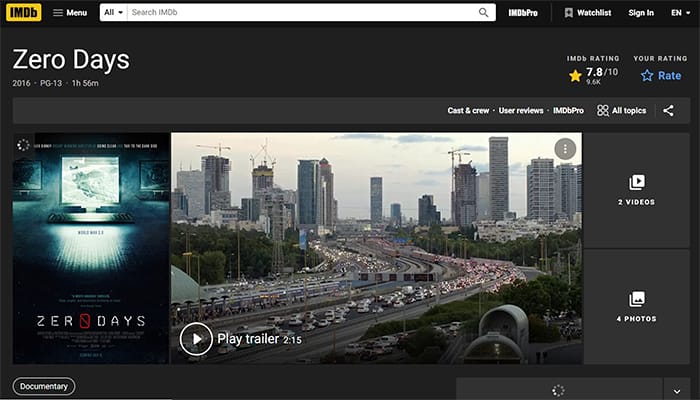Open the Watchlist from header
The width and height of the screenshot is (700, 400).
coord(588,13)
